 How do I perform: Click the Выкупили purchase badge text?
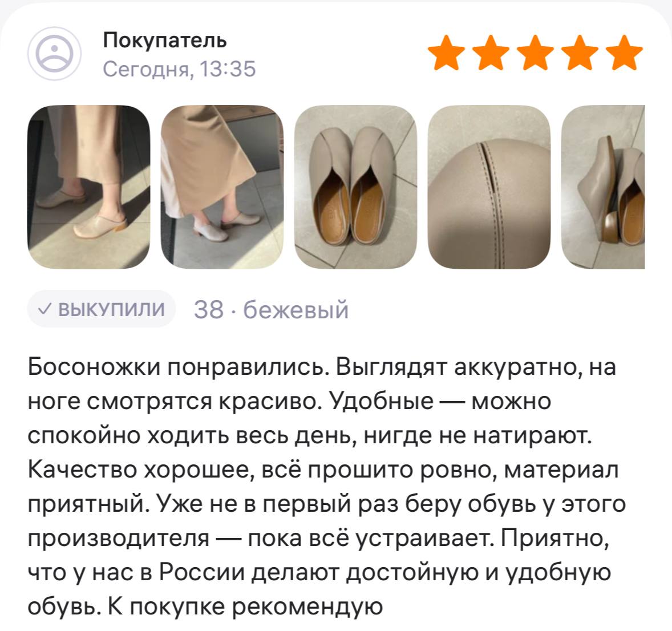[x=111, y=309]
